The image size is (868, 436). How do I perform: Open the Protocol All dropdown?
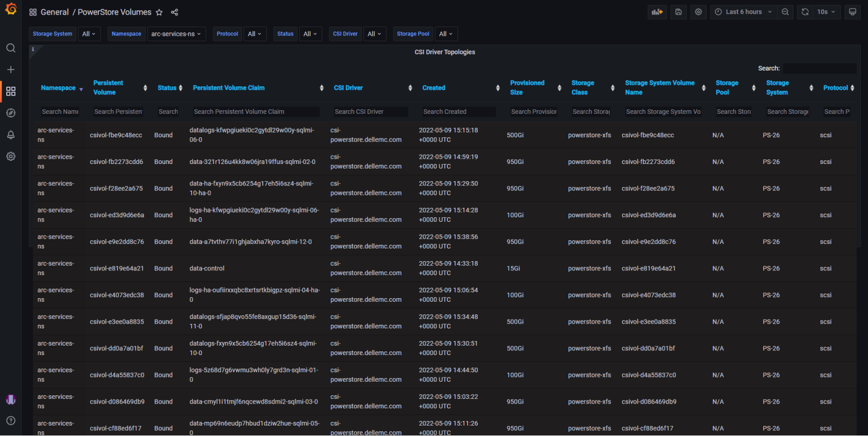click(x=255, y=34)
